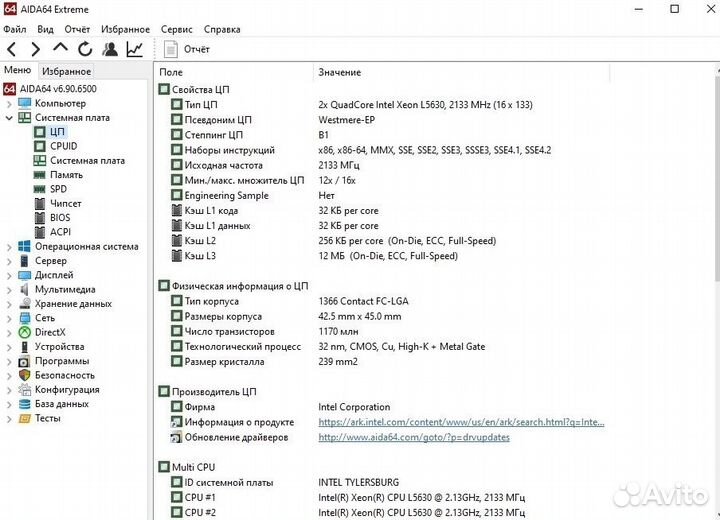The width and height of the screenshot is (720, 520).
Task: Open the graph chart toolbar icon
Action: (x=135, y=49)
